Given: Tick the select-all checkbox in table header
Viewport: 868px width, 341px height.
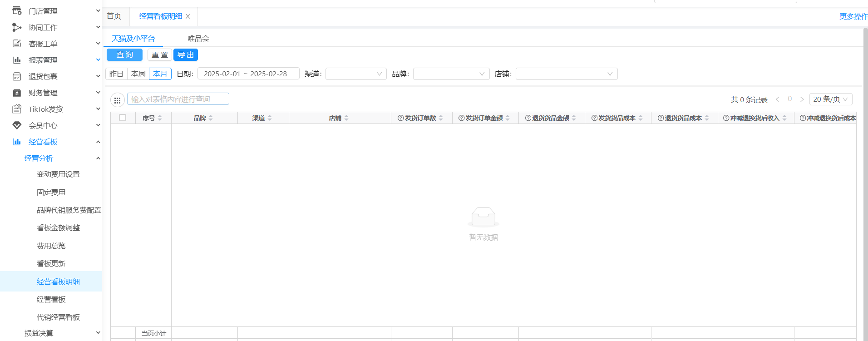Looking at the screenshot, I should click(123, 118).
